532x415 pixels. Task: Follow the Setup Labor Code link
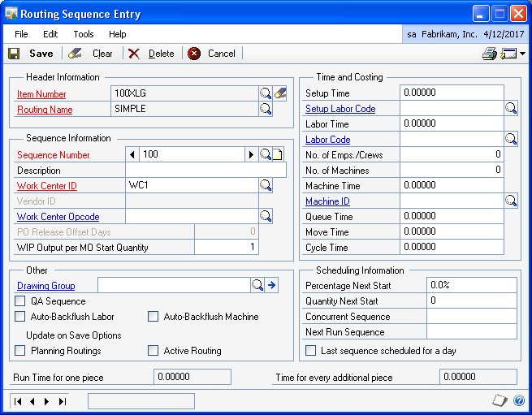(x=340, y=109)
